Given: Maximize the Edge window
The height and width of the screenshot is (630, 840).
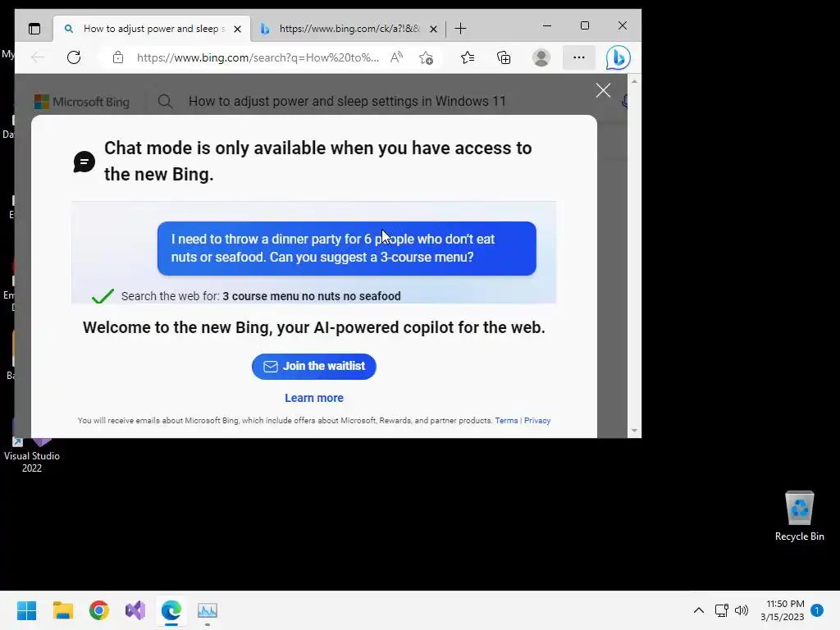Looking at the screenshot, I should click(x=584, y=25).
